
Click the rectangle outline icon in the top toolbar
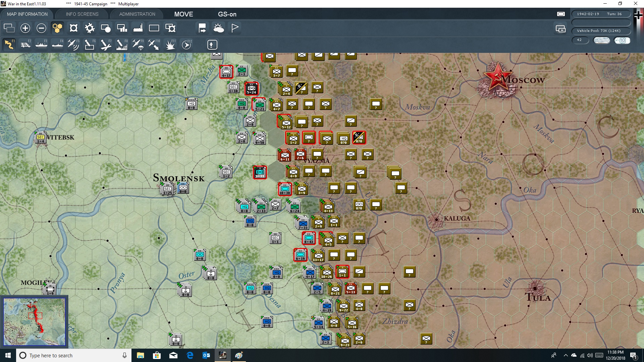click(x=154, y=28)
